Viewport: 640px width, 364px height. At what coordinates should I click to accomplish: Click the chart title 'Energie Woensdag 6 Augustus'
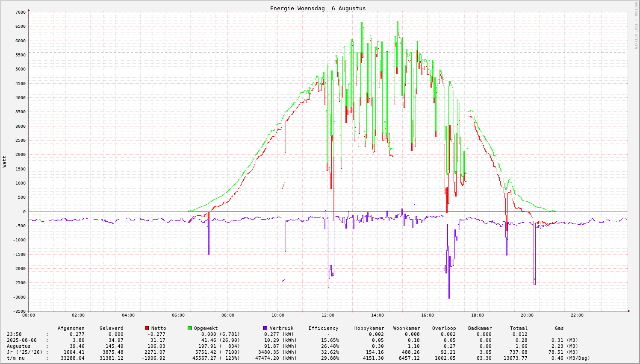pos(318,9)
